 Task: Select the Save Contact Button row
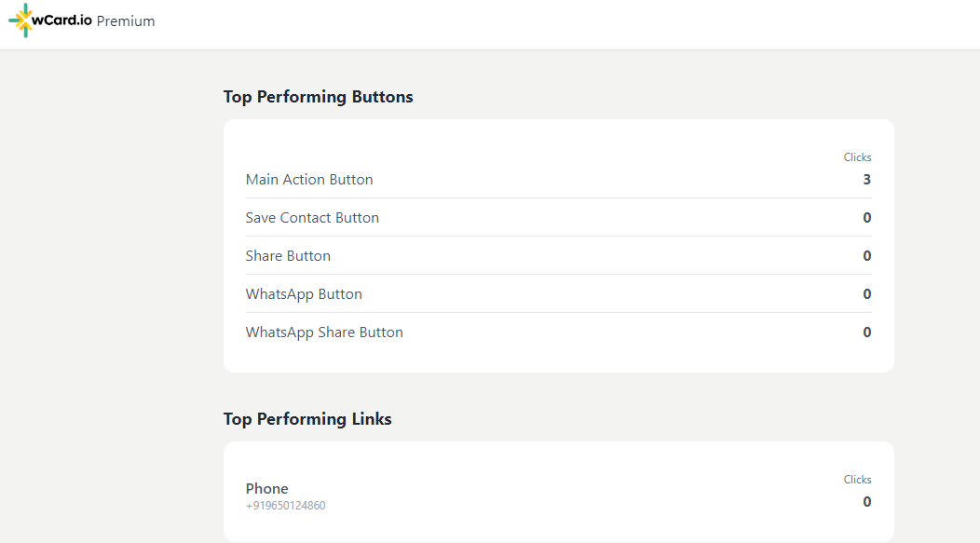558,217
